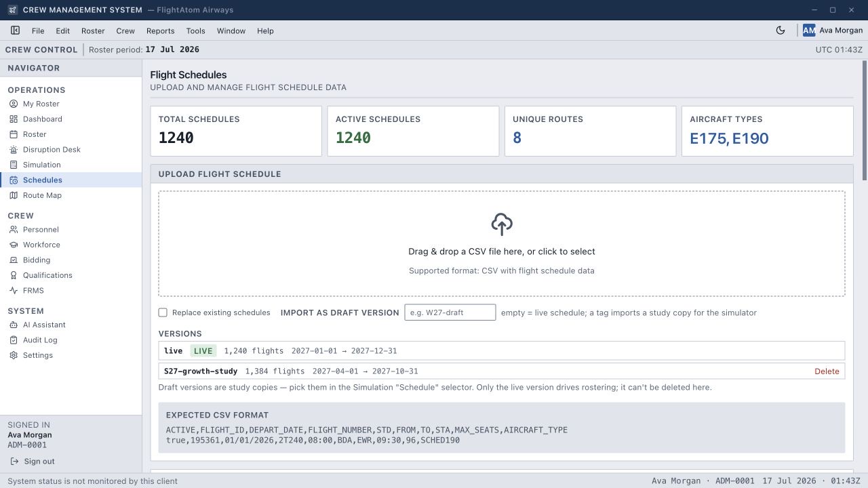
Task: Click the Roster calendar icon
Action: pyautogui.click(x=14, y=134)
